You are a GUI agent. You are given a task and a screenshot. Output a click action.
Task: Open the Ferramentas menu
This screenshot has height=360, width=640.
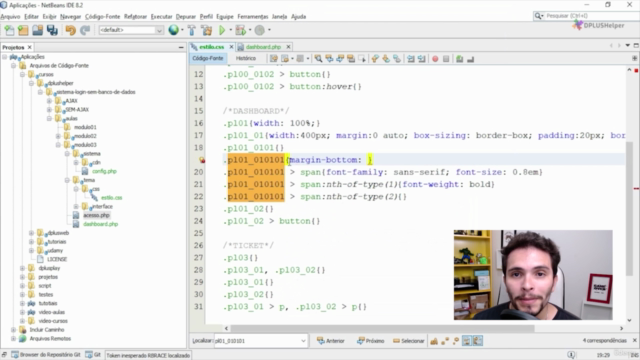[253, 17]
